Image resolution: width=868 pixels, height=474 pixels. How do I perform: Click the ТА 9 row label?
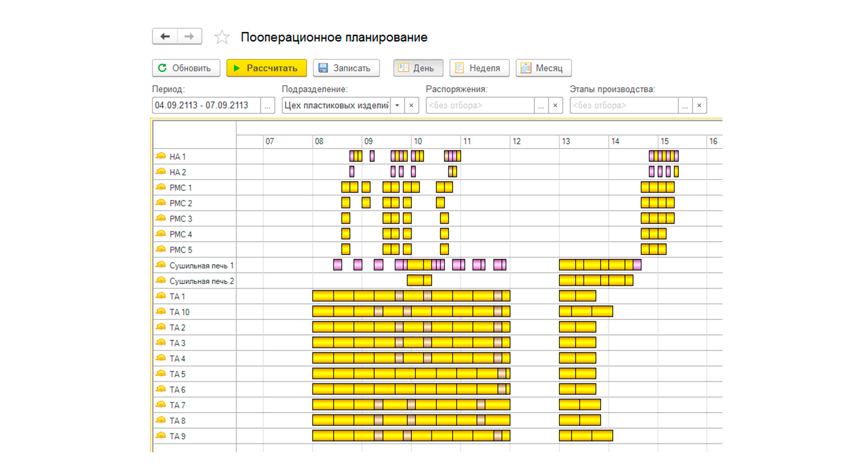178,436
